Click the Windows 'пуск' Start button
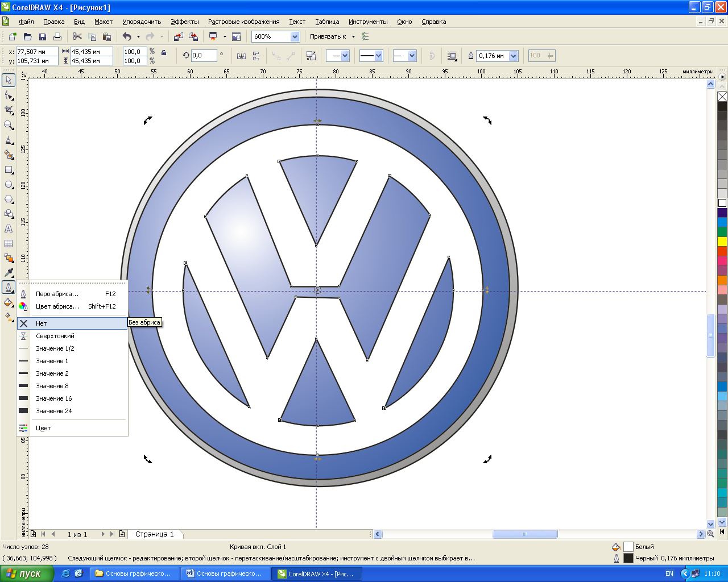This screenshot has height=582, width=728. 26,573
